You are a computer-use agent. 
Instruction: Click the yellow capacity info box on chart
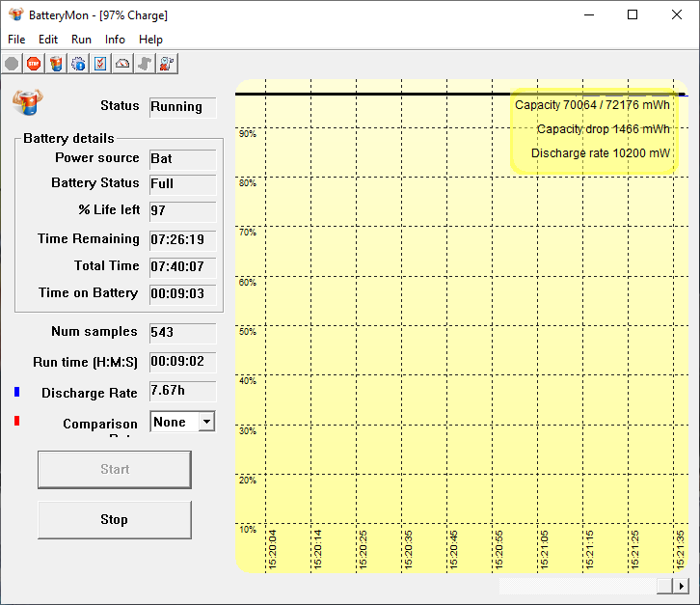tap(592, 129)
